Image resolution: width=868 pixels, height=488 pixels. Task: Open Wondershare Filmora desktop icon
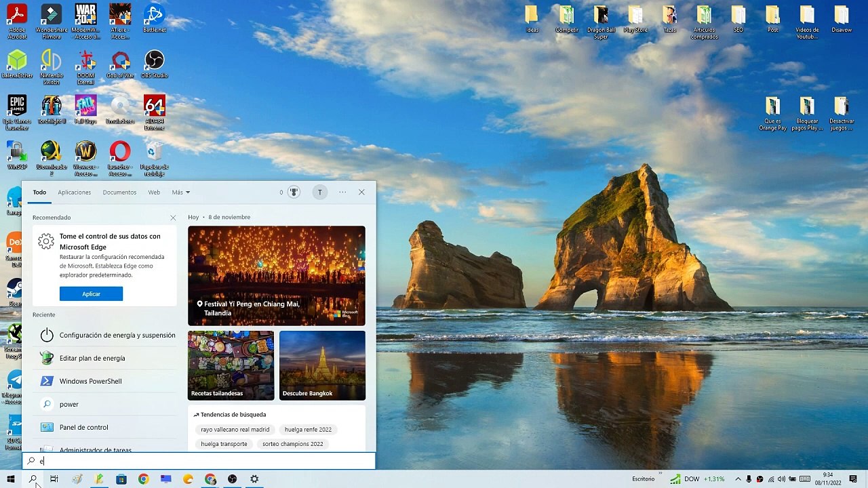52,21
